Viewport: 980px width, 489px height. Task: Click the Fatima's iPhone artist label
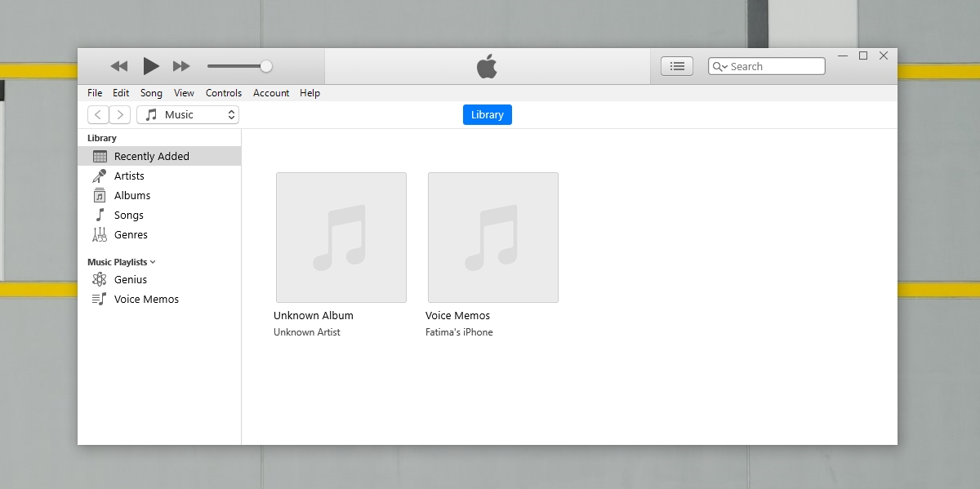click(459, 332)
